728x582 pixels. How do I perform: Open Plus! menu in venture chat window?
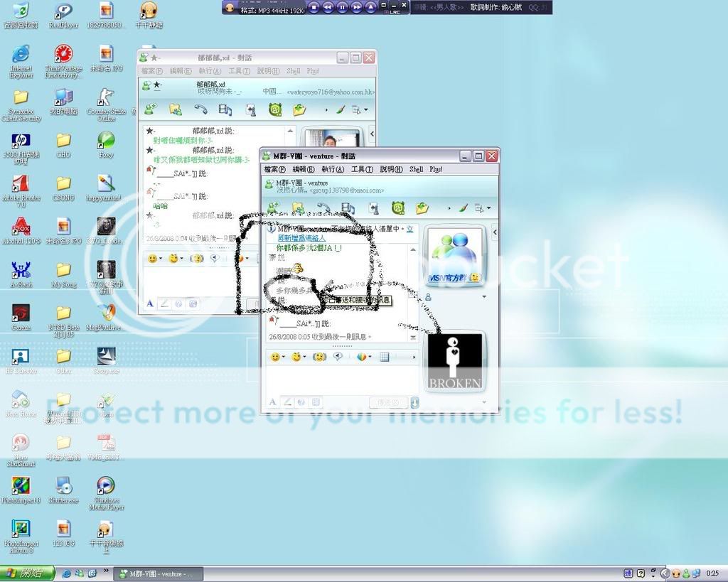click(x=436, y=169)
